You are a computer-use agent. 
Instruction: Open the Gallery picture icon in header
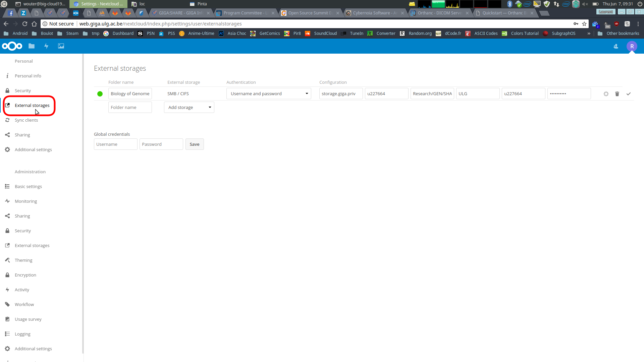(x=61, y=46)
